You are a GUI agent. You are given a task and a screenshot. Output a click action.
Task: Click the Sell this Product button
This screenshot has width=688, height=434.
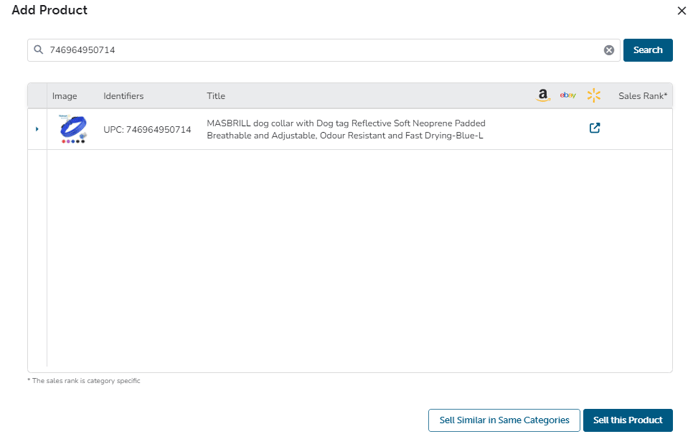[x=627, y=420]
